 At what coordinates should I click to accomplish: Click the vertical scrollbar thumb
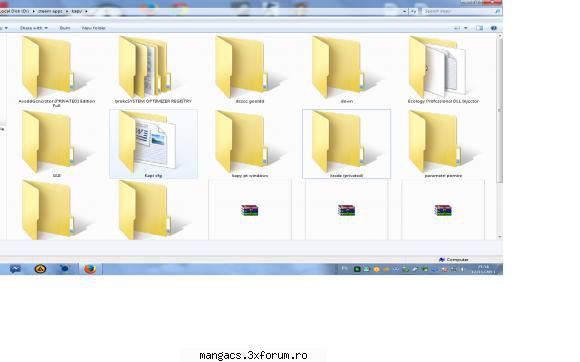pos(500,111)
